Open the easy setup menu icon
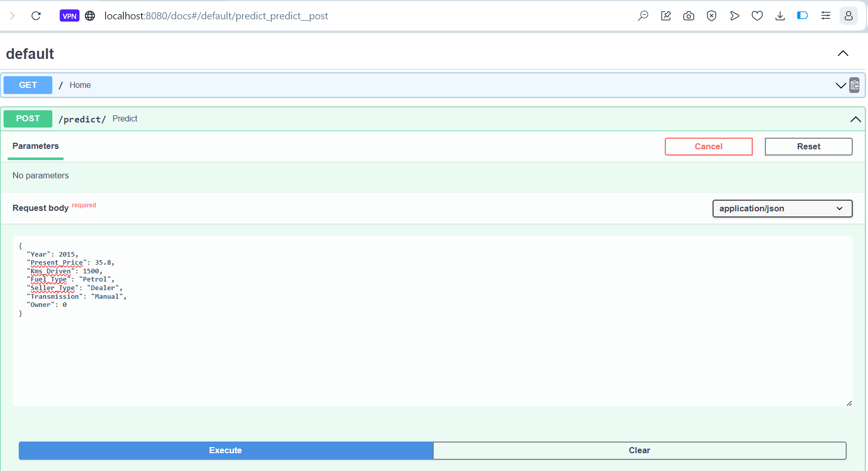 point(826,16)
